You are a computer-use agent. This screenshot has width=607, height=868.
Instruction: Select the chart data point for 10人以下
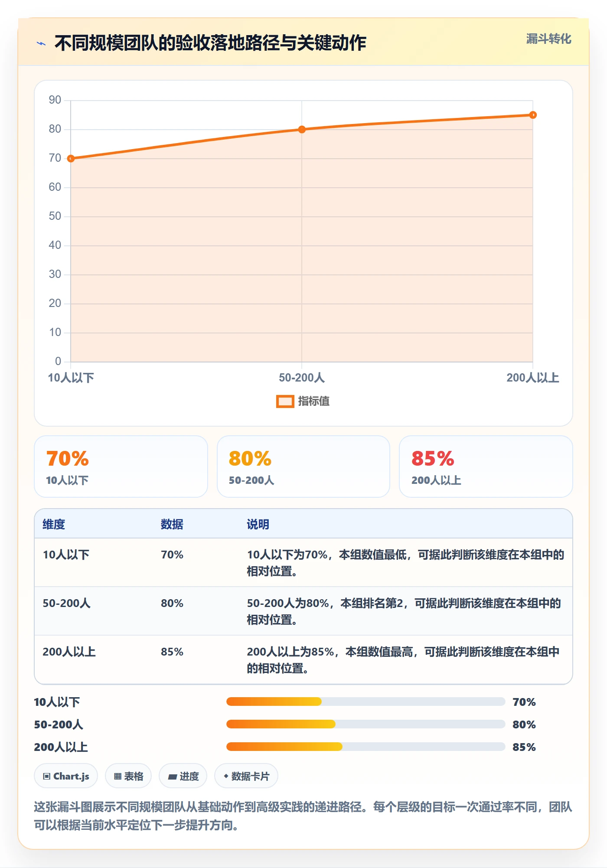click(x=71, y=159)
